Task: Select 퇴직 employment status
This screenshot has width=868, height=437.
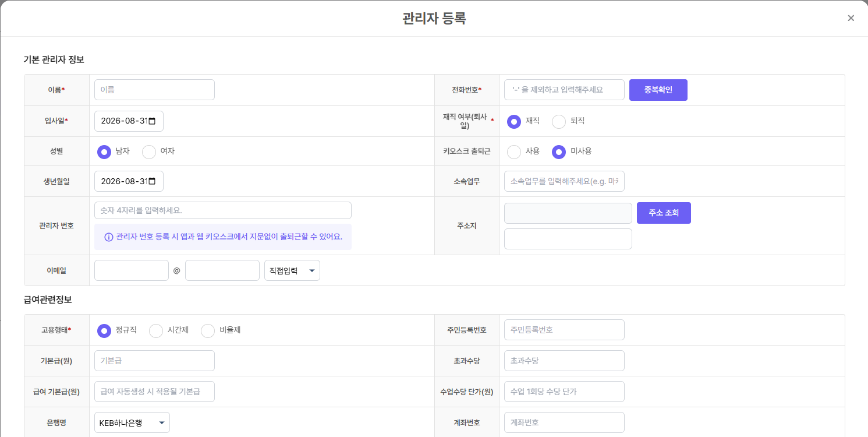Action: point(559,121)
